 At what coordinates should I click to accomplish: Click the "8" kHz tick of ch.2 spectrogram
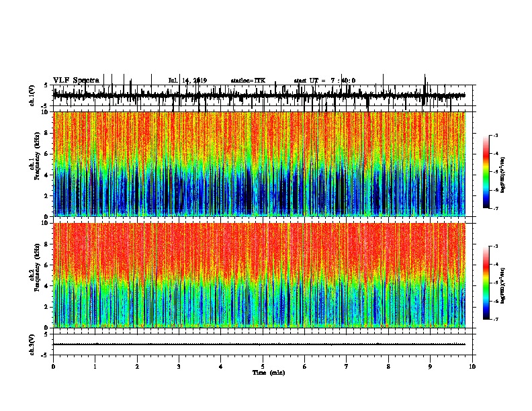[x=46, y=244]
